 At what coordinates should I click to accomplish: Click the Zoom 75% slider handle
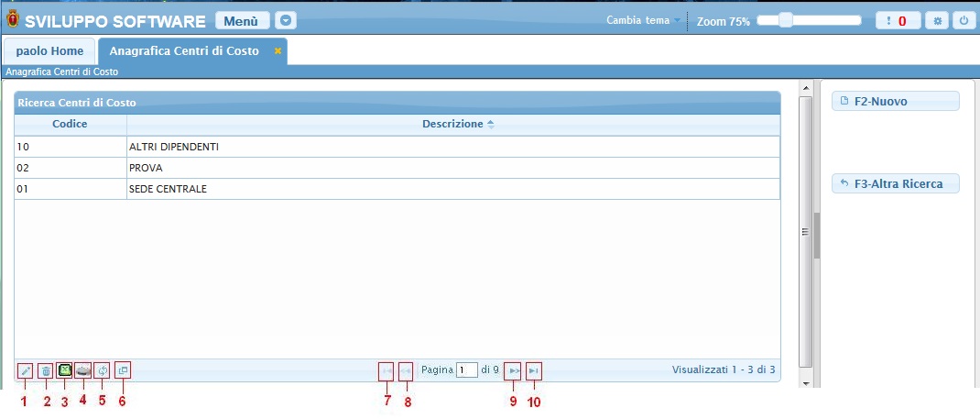click(785, 20)
